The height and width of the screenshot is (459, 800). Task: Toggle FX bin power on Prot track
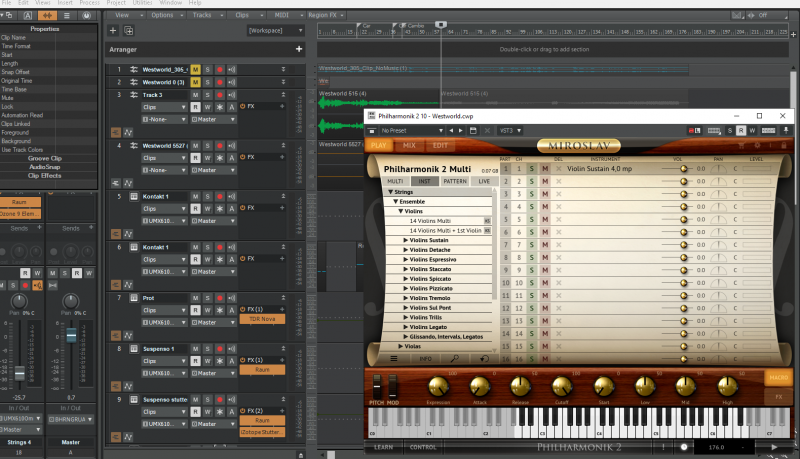243,310
